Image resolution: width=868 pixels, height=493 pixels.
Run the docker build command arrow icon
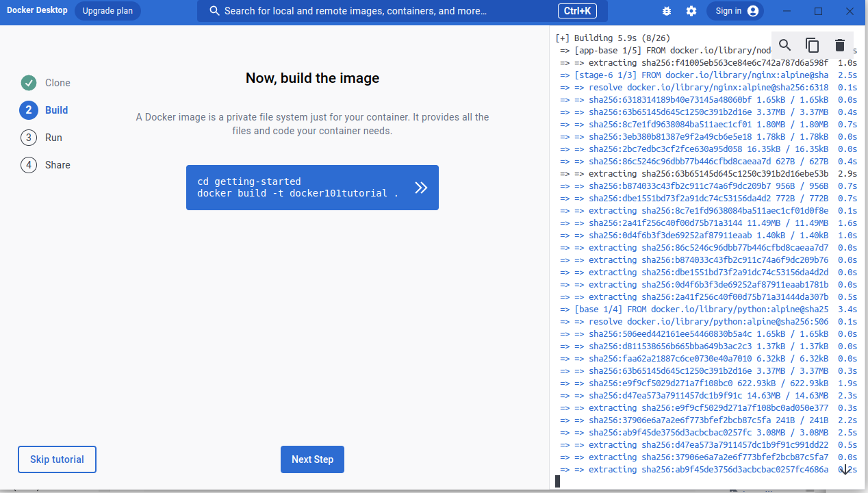tap(420, 188)
